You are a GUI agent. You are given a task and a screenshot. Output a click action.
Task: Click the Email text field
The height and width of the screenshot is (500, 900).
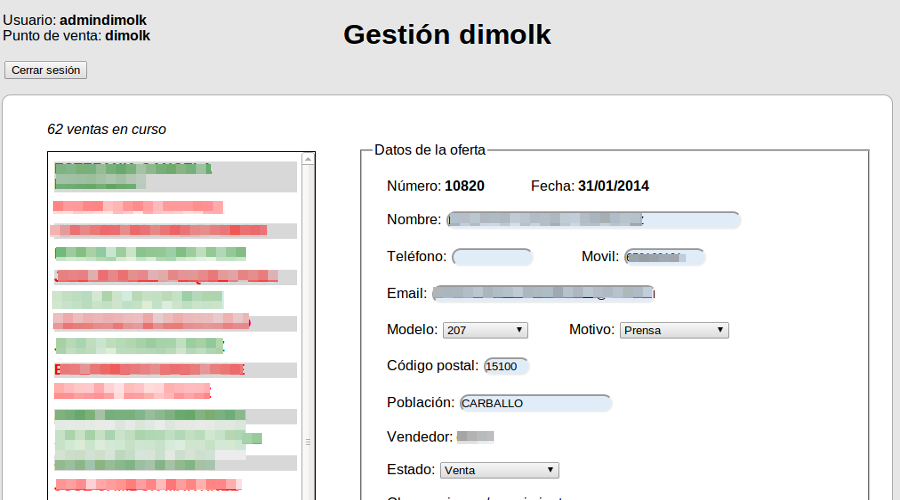[543, 293]
